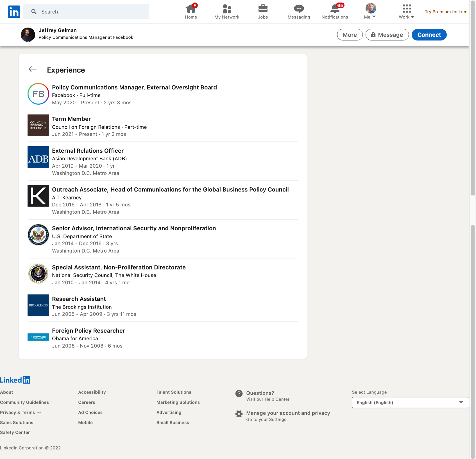Click Research Assistant position title
476x459 pixels.
[79, 299]
